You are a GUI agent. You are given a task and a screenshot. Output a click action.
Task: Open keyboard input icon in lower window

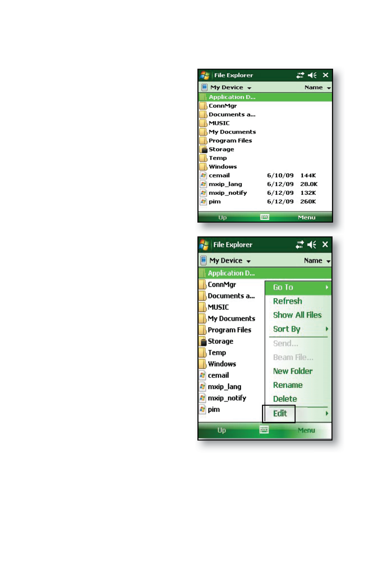point(264,430)
